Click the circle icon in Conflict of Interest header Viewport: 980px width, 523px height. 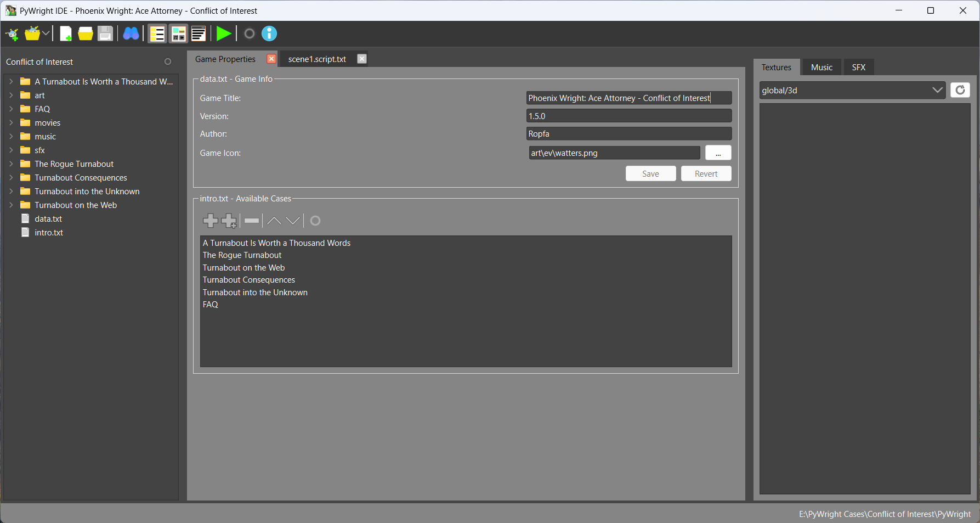point(168,61)
